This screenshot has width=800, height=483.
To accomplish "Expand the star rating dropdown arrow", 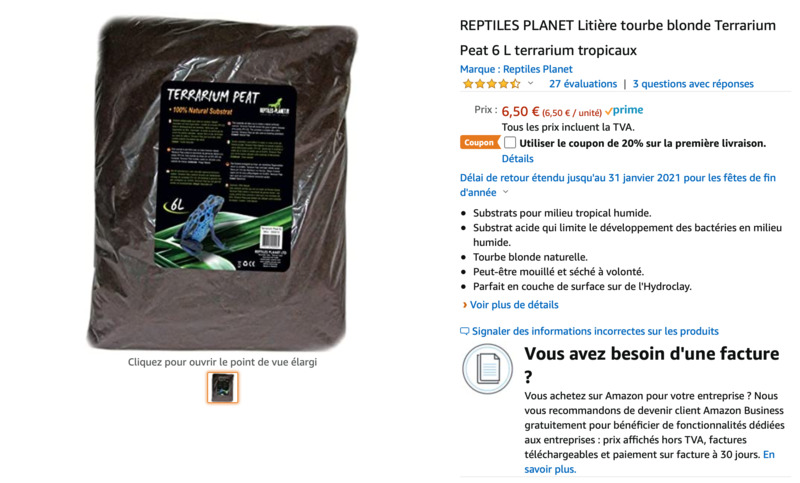I will pos(531,83).
